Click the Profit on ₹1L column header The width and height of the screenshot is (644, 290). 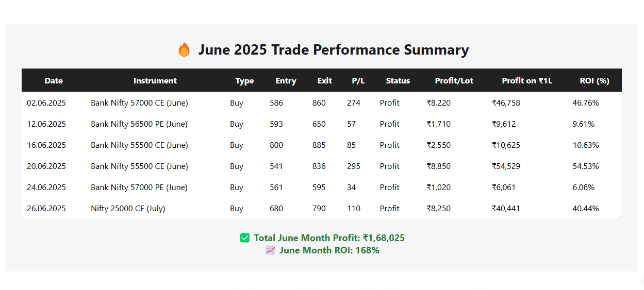coord(527,81)
